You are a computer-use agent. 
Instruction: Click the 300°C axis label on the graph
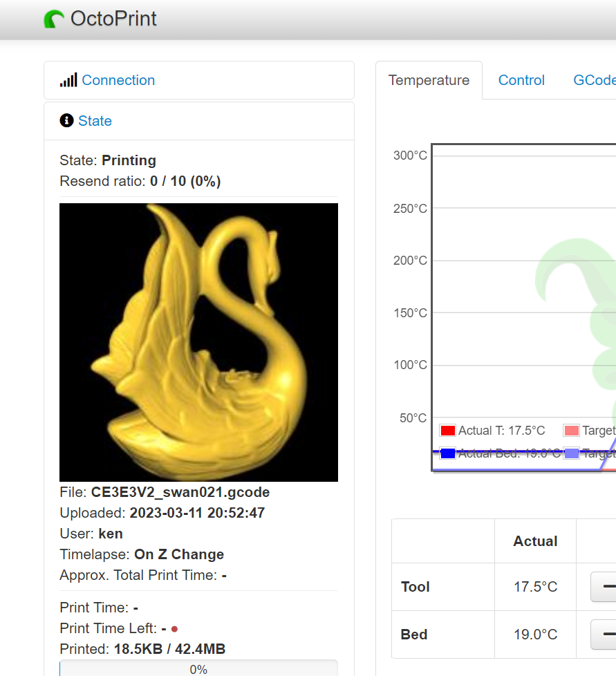pos(410,156)
